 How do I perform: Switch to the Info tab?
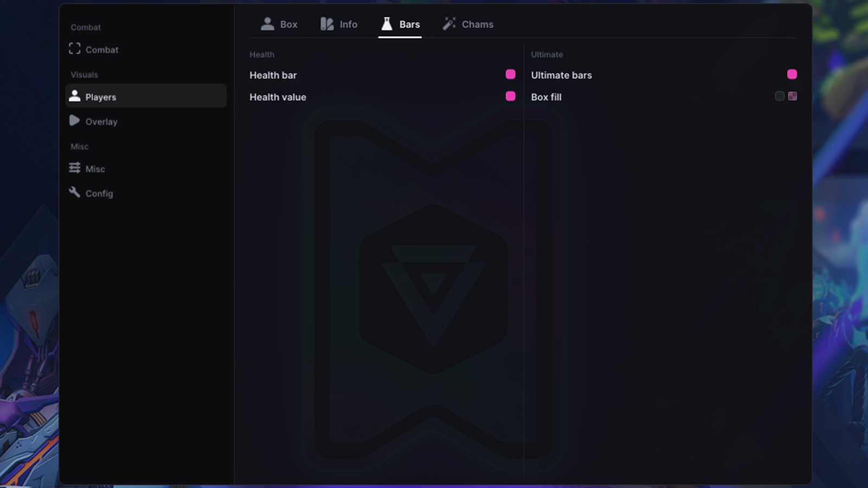pyautogui.click(x=339, y=24)
